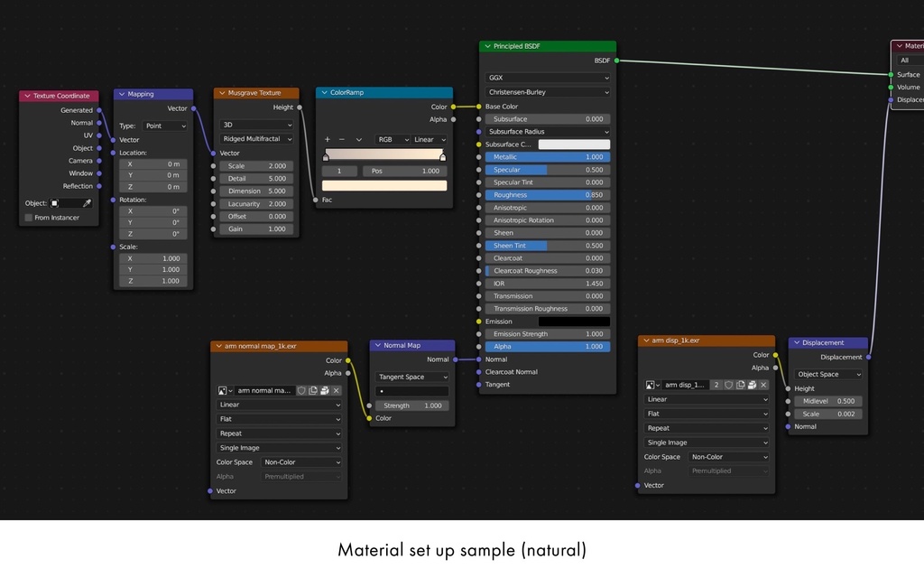Click the Sheen Tint slider on Principled BSDF
This screenshot has height=578, width=924.
(548, 246)
